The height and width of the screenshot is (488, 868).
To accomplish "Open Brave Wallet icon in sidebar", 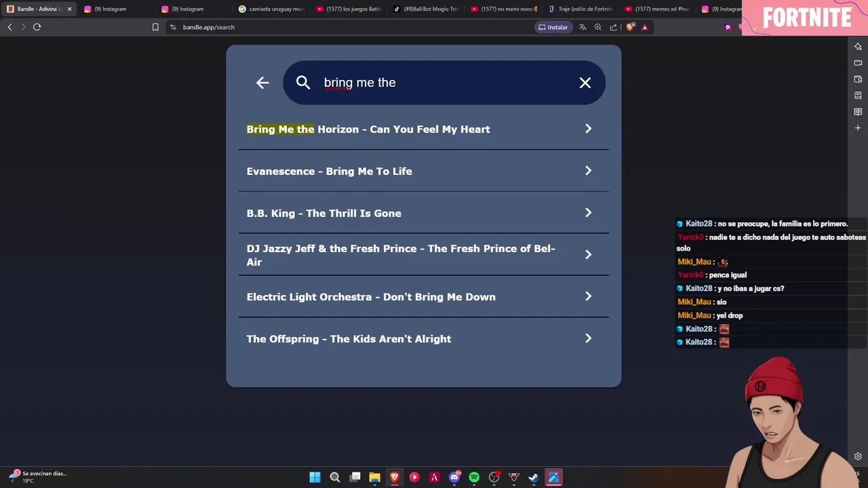I will click(x=858, y=79).
